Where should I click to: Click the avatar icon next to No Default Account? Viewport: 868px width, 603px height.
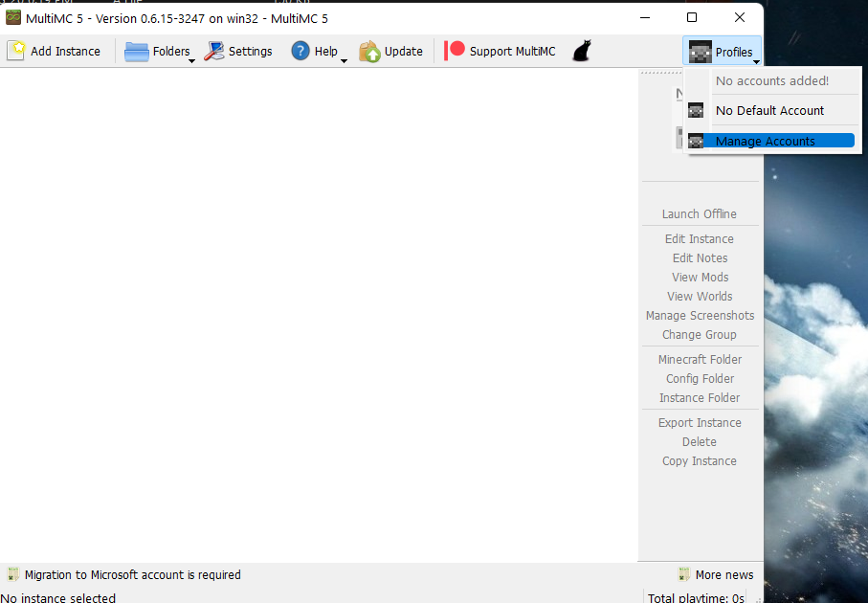[696, 110]
